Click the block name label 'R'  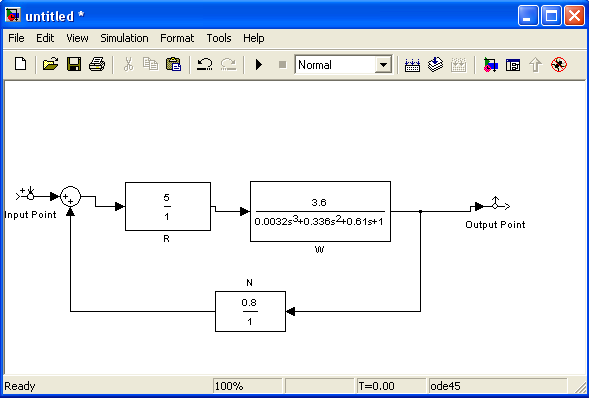(166, 239)
